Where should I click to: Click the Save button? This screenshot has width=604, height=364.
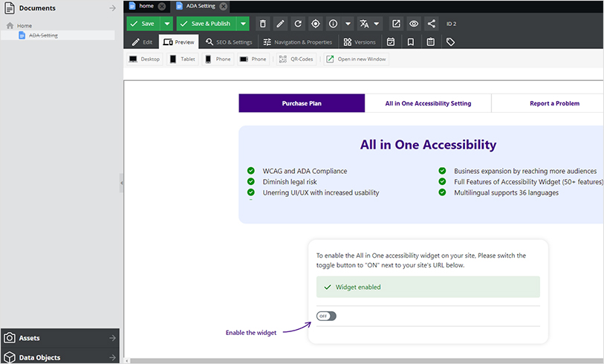point(143,24)
